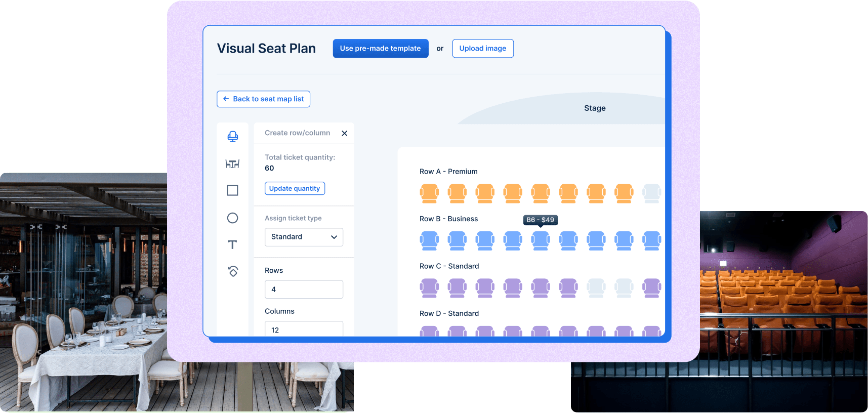Image resolution: width=868 pixels, height=413 pixels.
Task: Click Use pre-made template button
Action: click(x=381, y=49)
